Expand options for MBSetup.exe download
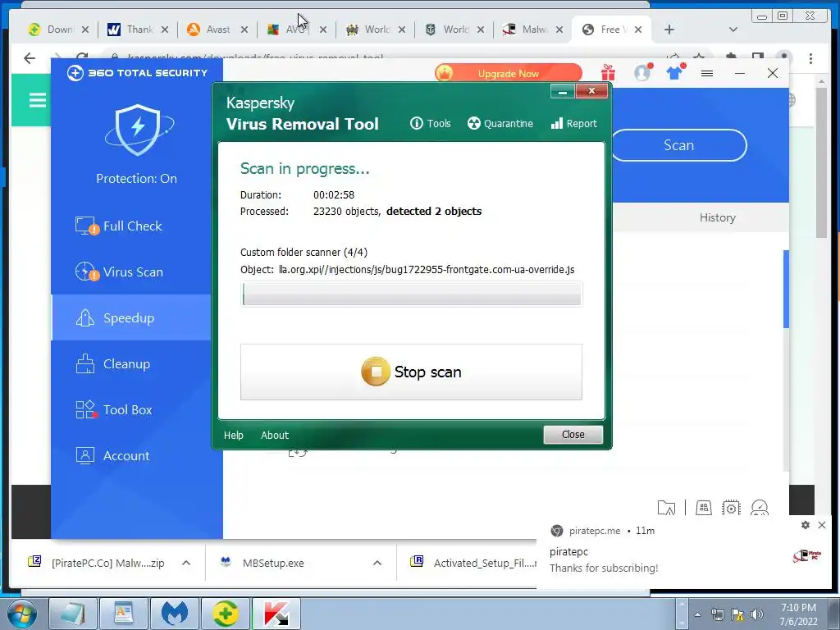Screen dimensions: 840x630 tap(377, 563)
